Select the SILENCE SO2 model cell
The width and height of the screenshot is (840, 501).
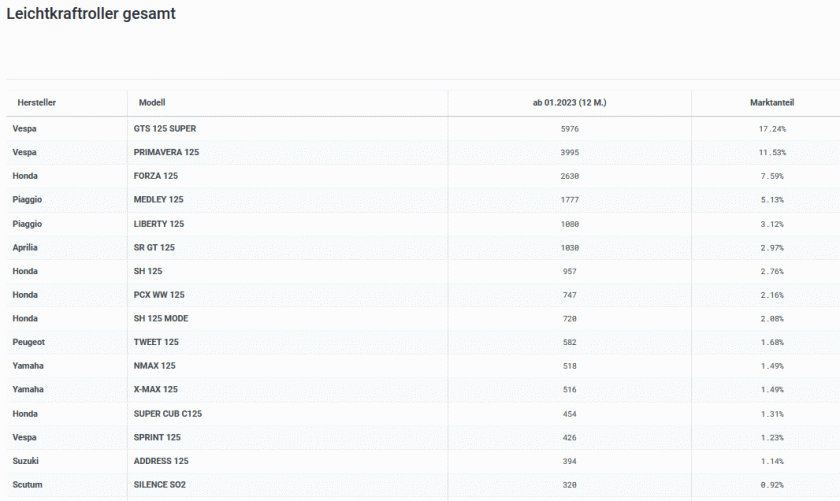coord(160,484)
